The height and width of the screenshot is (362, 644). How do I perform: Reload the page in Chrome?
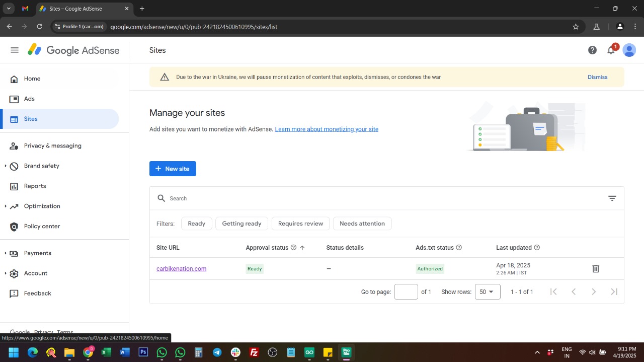click(40, 27)
